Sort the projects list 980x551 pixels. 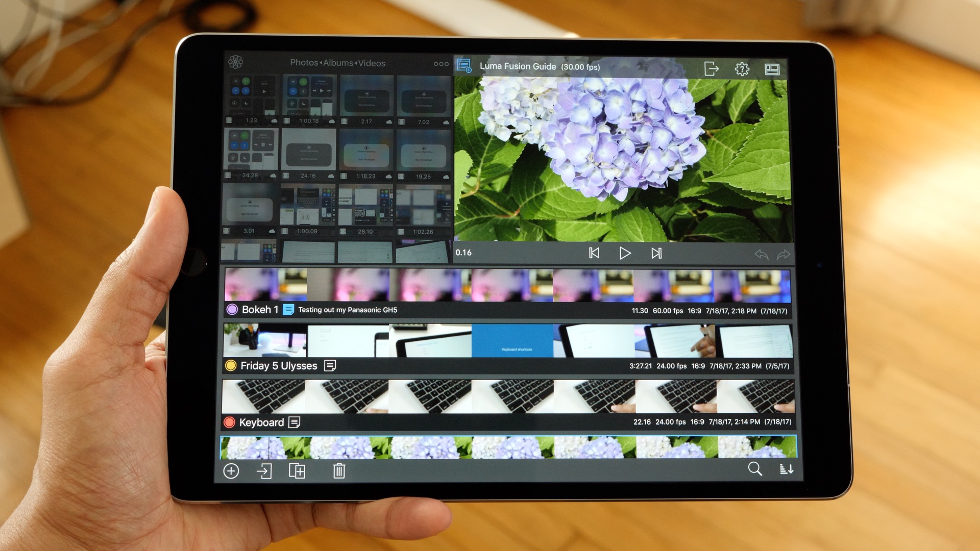pyautogui.click(x=787, y=469)
